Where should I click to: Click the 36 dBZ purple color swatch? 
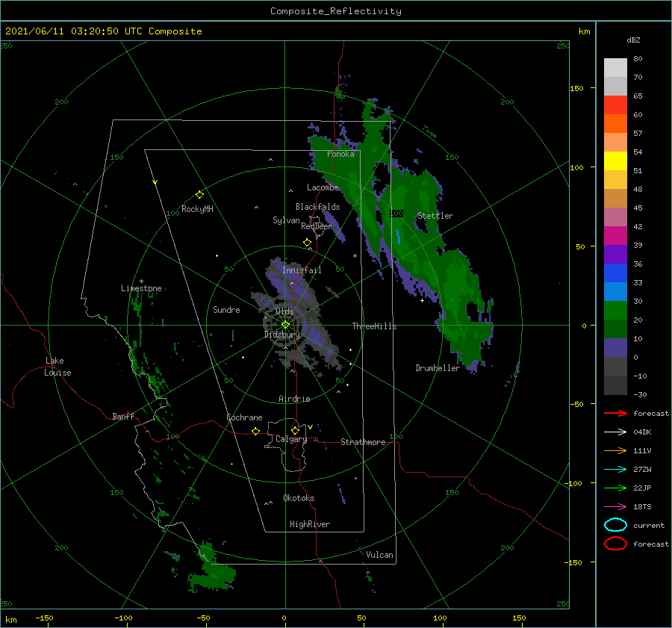click(615, 254)
